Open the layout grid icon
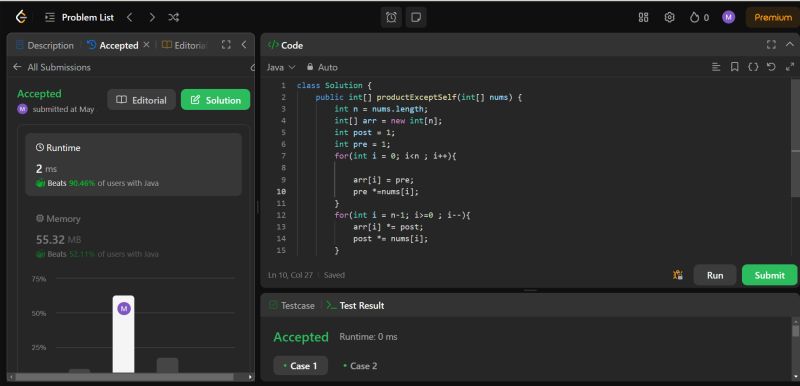 643,17
